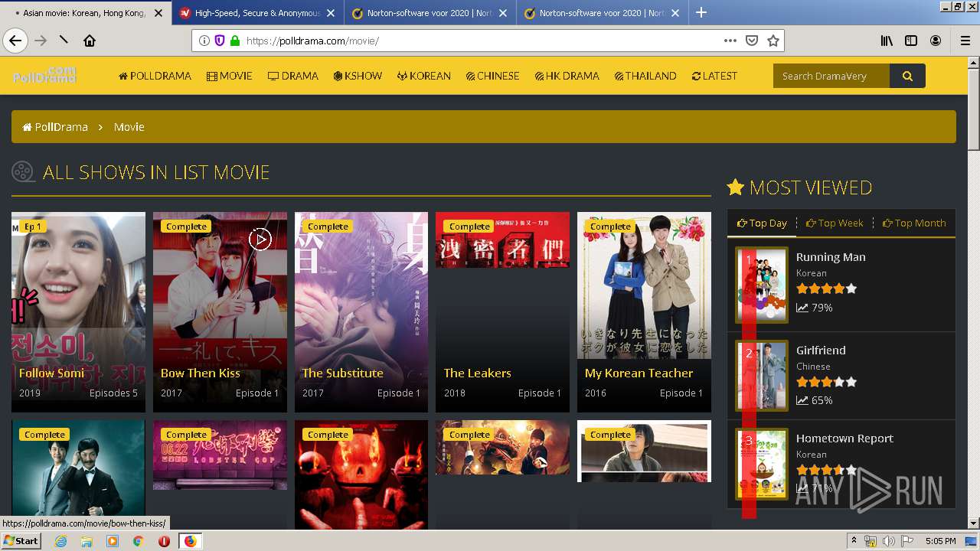Click PollDrama site logo
Screen dimensions: 980x551
tap(44, 75)
